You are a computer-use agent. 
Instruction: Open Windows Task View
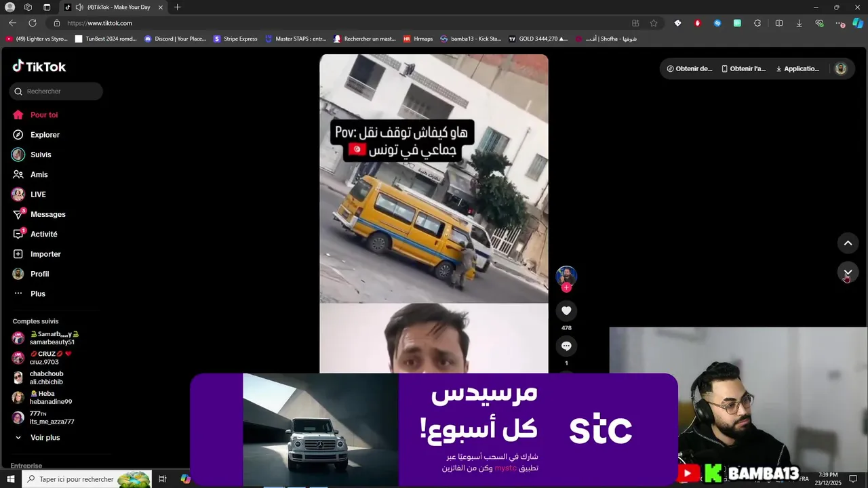tap(163, 479)
